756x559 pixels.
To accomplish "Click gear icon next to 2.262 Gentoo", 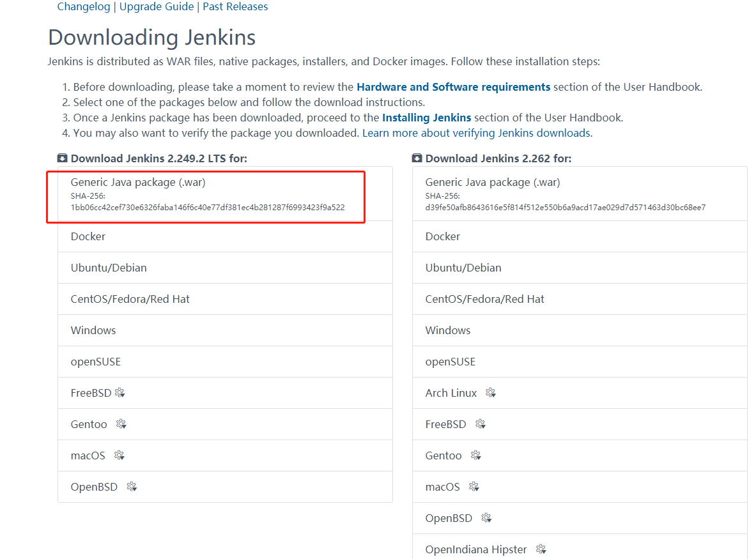I will coord(476,456).
